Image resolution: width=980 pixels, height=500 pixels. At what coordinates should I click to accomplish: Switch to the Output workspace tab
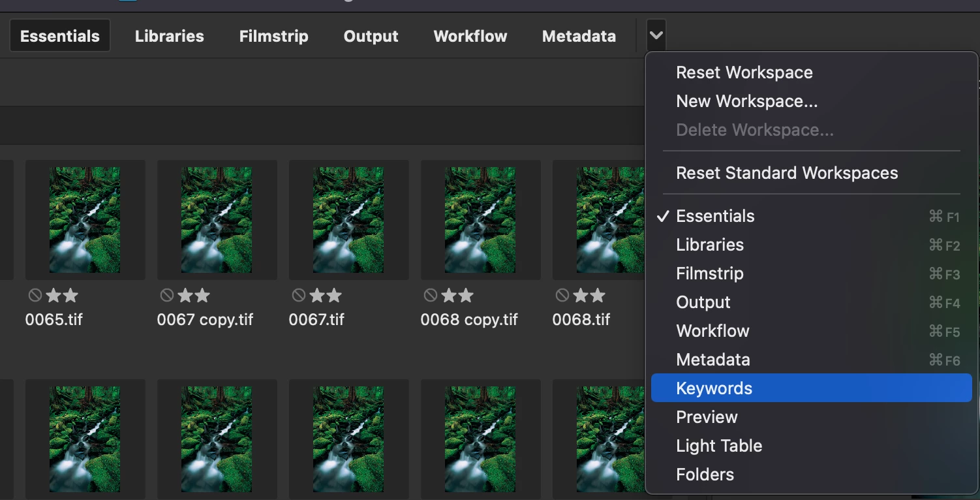pyautogui.click(x=371, y=36)
